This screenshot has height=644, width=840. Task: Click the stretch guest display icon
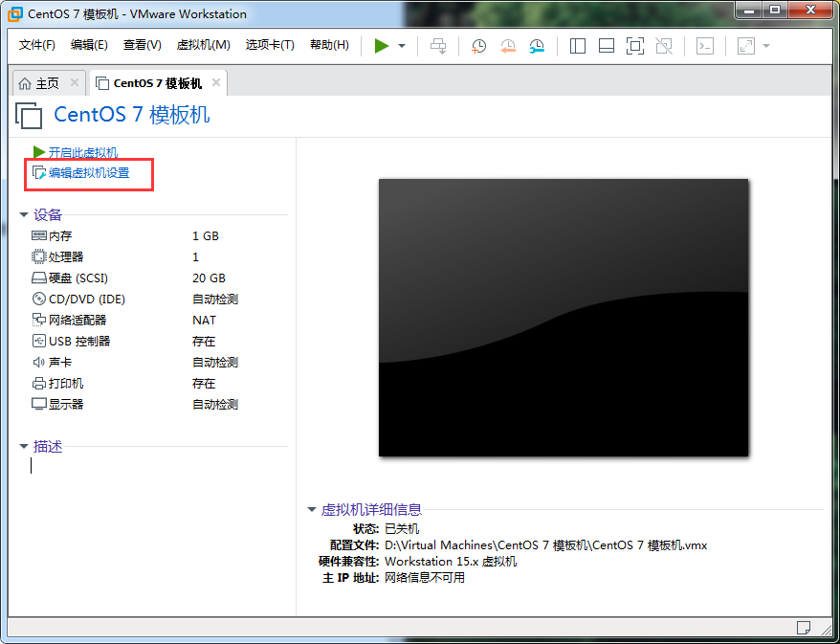click(x=746, y=46)
